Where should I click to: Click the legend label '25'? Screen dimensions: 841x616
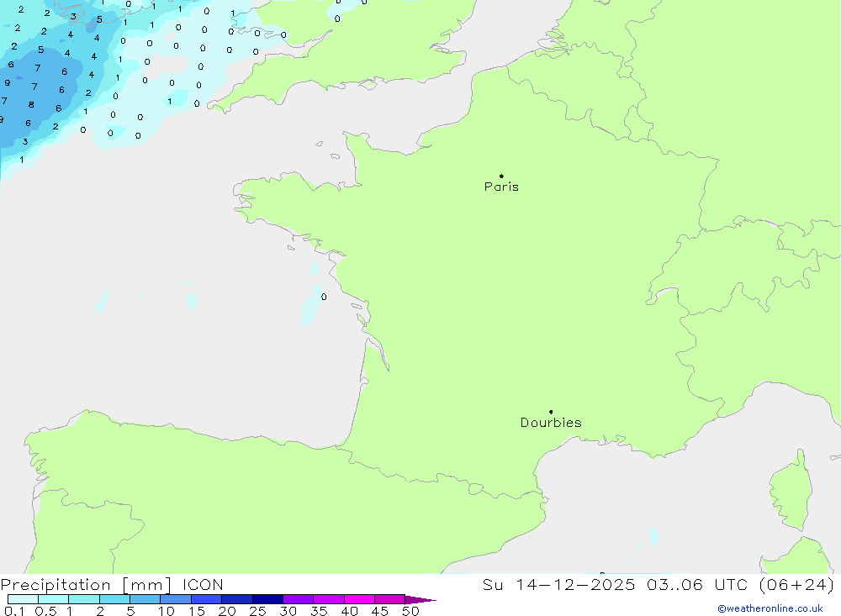coord(258,611)
